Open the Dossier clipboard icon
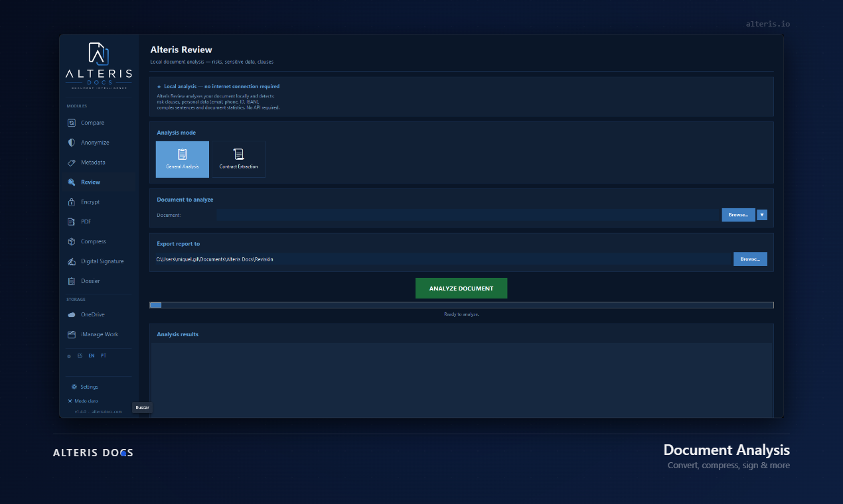 click(72, 281)
